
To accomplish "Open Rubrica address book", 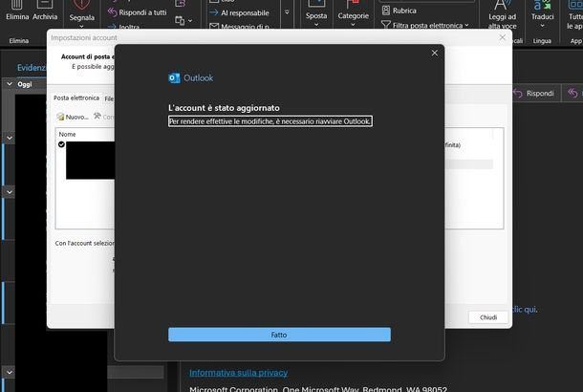I will 399,11.
